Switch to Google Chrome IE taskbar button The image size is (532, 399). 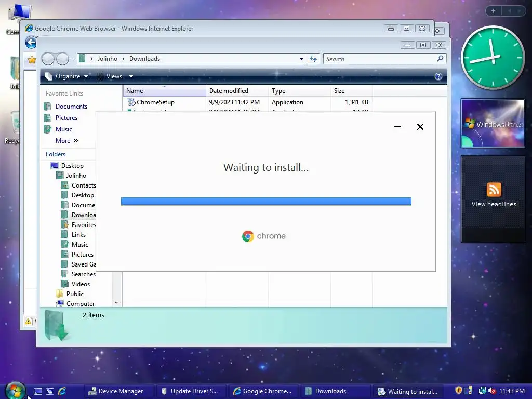tap(264, 391)
